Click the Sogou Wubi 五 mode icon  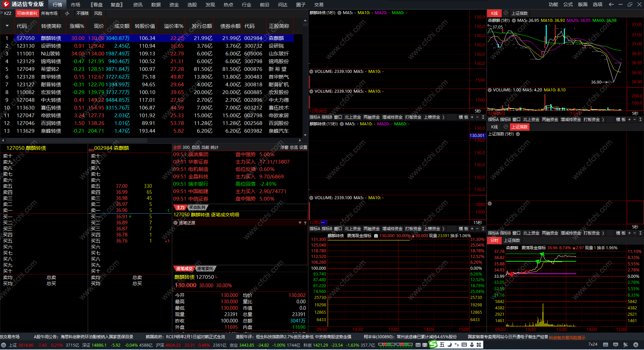tap(442, 345)
